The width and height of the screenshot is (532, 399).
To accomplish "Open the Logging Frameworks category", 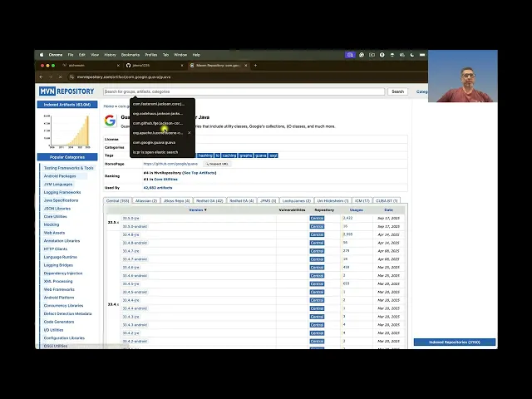I will (x=62, y=192).
